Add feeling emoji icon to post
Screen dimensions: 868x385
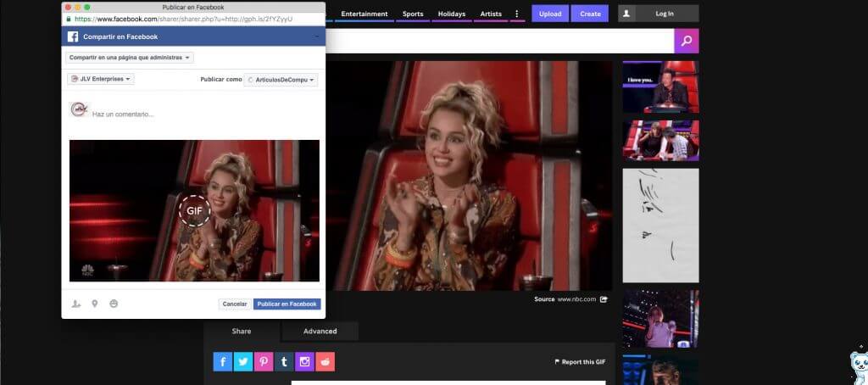(114, 304)
